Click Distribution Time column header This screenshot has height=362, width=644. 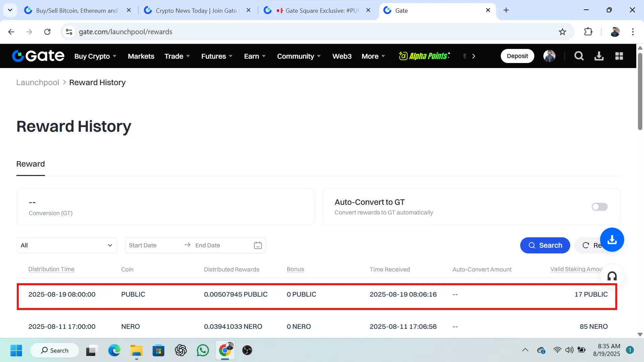[x=51, y=269]
